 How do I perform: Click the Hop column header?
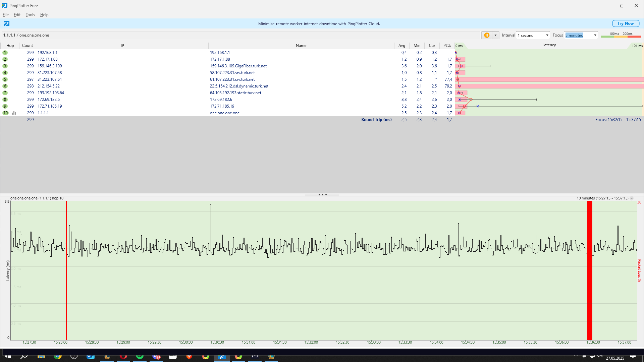click(x=10, y=46)
